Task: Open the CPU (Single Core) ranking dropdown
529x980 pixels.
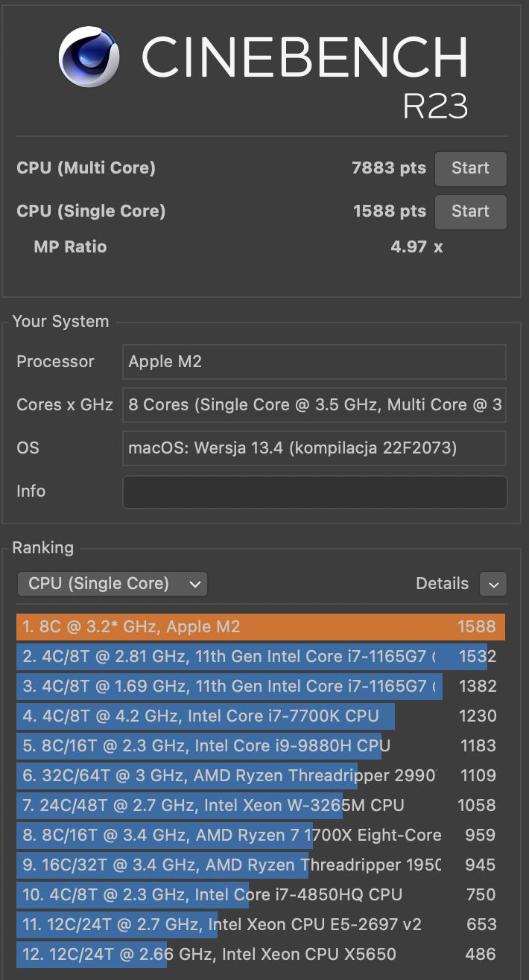Action: (x=112, y=584)
